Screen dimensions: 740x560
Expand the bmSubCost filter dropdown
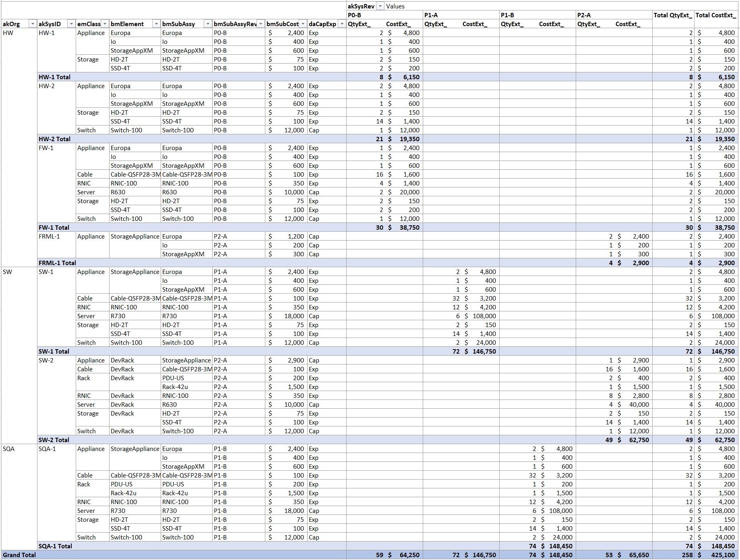click(x=303, y=24)
